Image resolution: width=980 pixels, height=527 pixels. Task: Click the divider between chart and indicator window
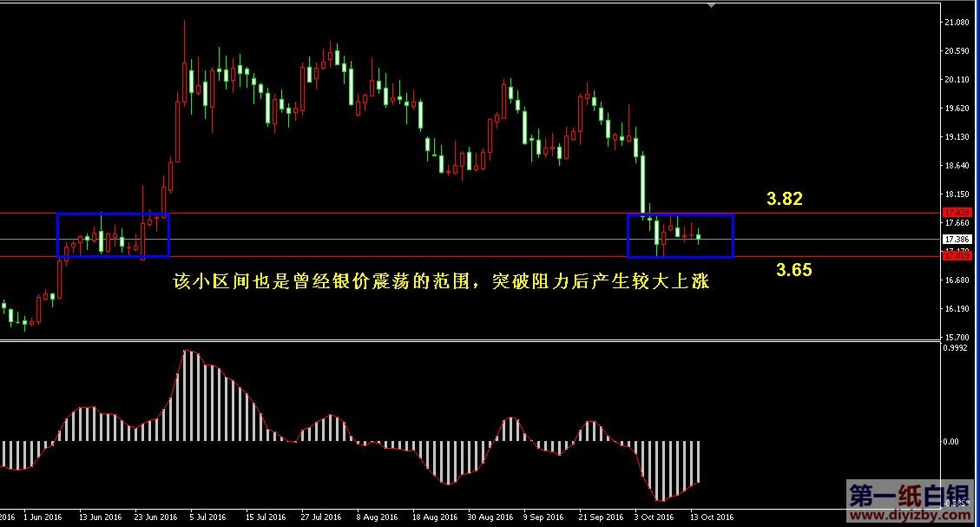[x=469, y=340]
